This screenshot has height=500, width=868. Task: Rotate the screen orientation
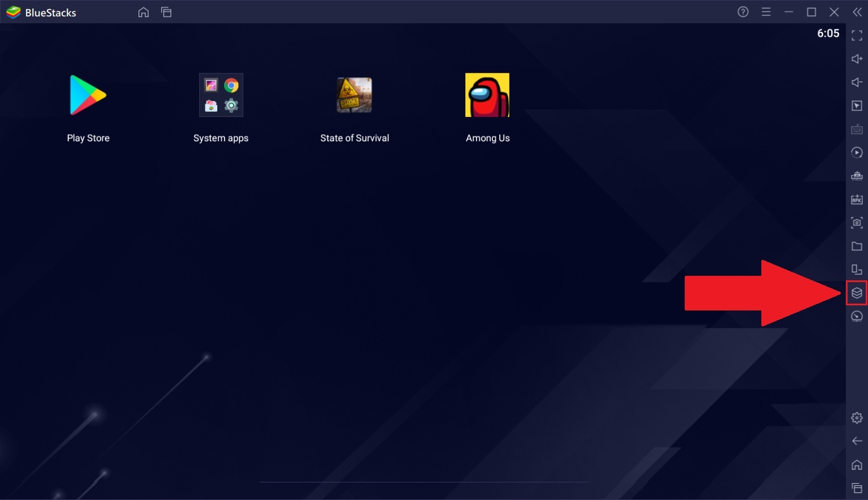pyautogui.click(x=857, y=270)
